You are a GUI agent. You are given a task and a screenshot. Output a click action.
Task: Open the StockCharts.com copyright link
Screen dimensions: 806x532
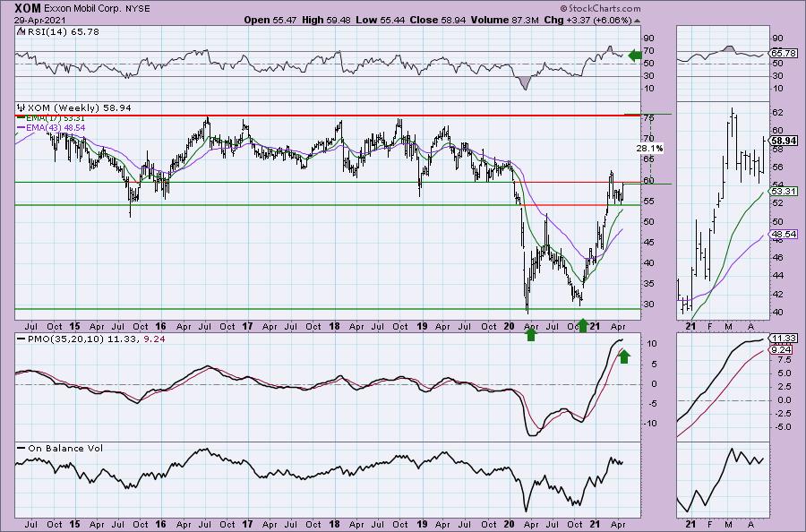pyautogui.click(x=600, y=8)
